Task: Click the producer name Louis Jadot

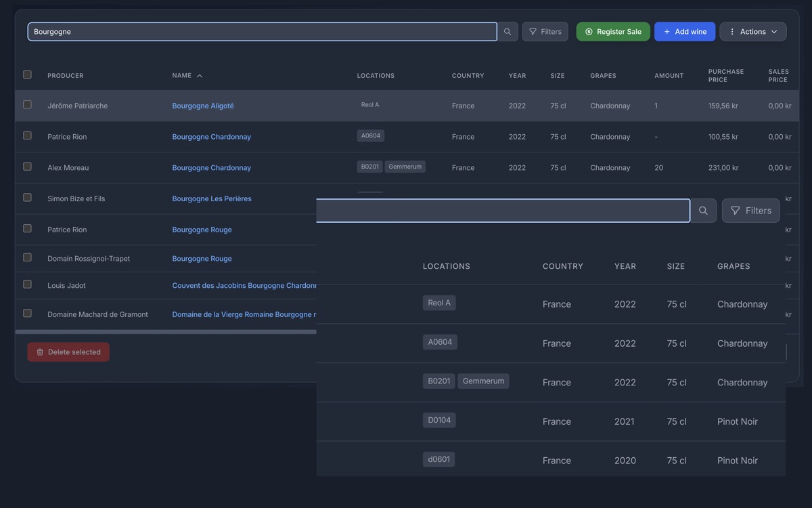Action: [66, 286]
